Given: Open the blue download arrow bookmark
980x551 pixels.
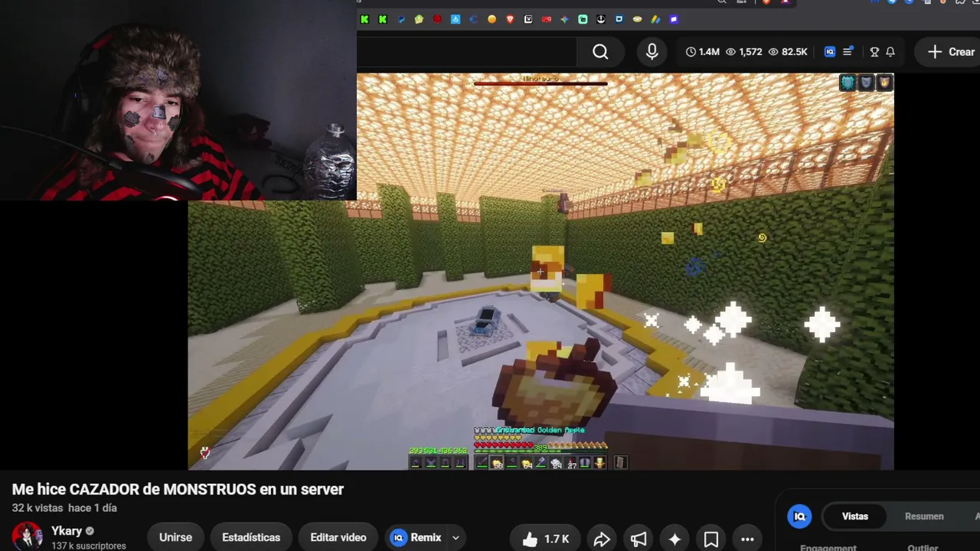Looking at the screenshot, I should (x=456, y=19).
